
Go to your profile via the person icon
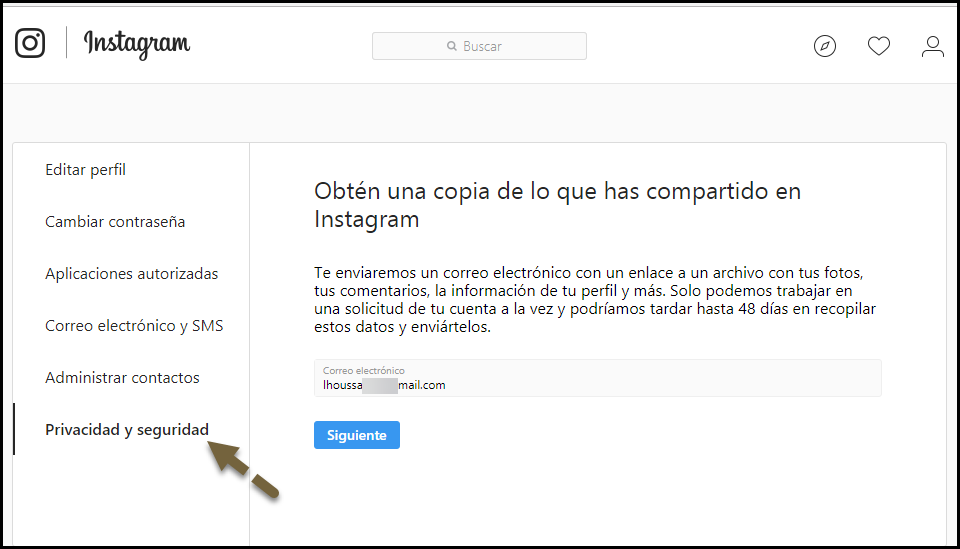[x=933, y=46]
